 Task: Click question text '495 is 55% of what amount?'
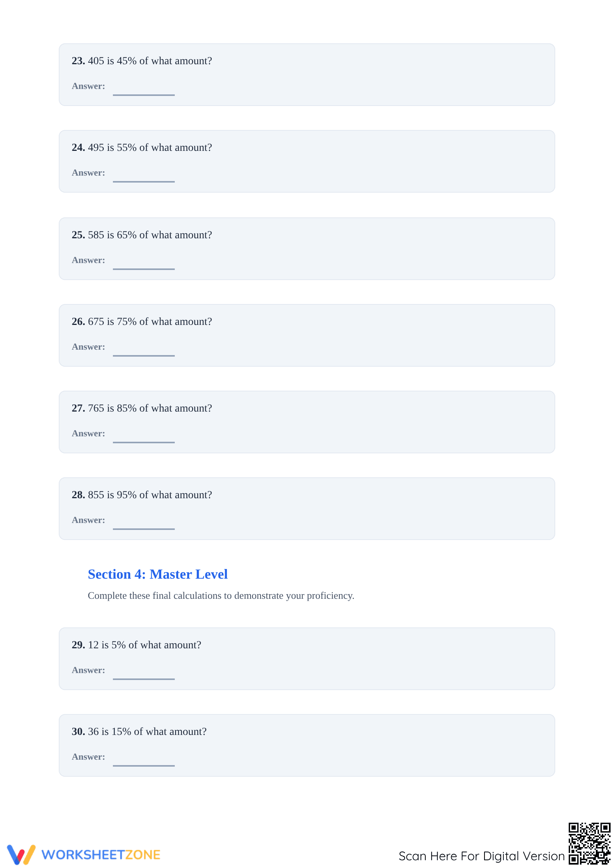point(150,147)
